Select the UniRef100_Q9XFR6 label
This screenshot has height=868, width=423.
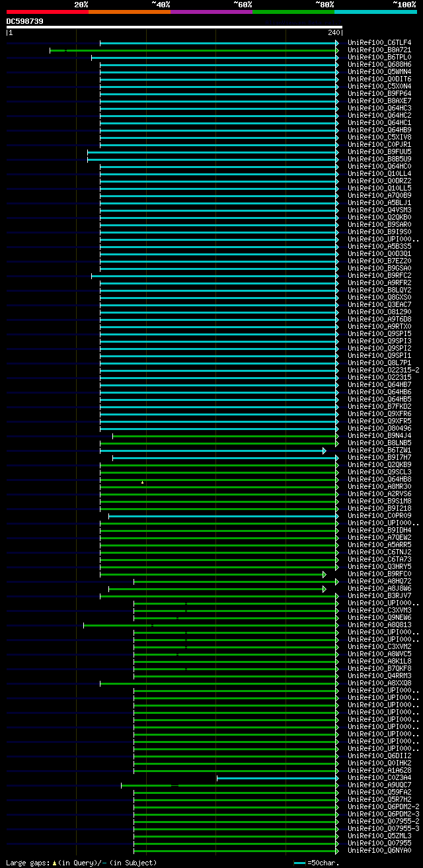pos(379,414)
